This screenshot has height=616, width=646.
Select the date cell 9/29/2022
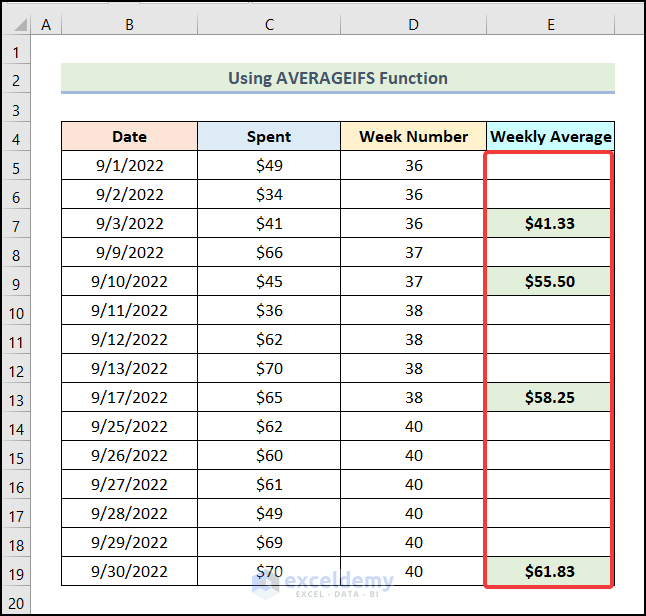tap(129, 542)
